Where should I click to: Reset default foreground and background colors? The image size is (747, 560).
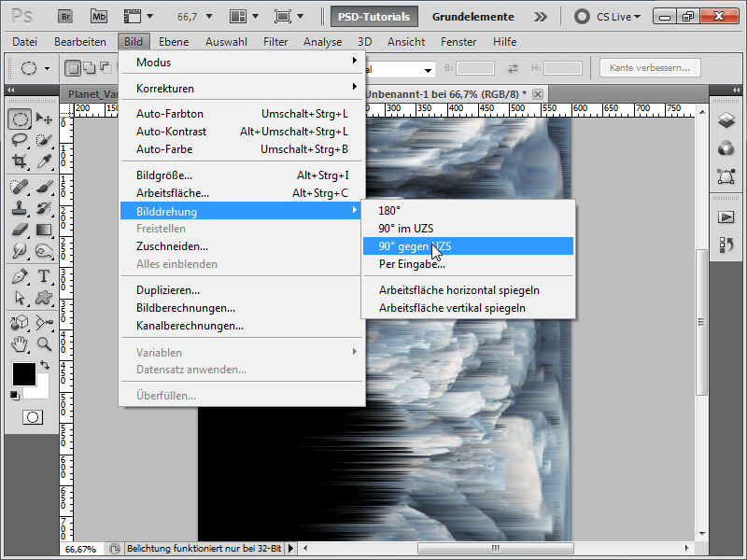[x=15, y=396]
